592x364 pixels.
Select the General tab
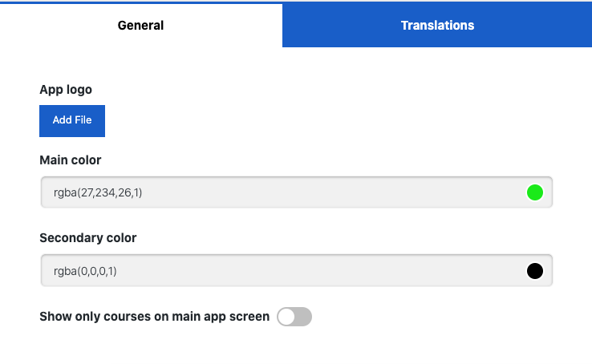[140, 26]
